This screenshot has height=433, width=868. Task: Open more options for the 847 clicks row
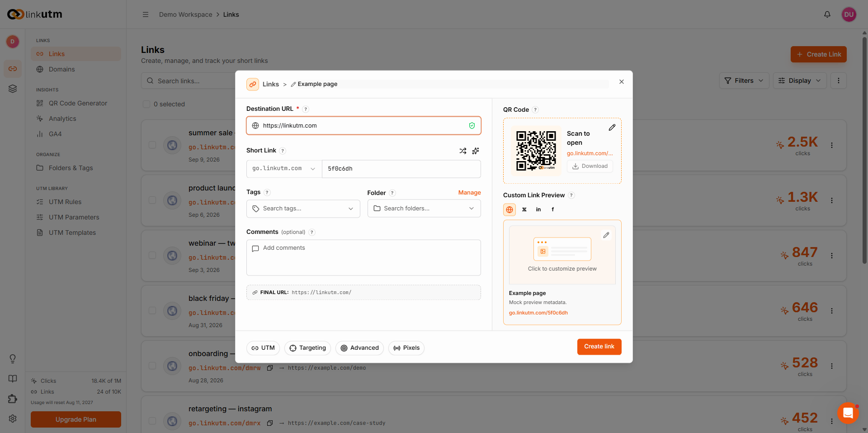[832, 256]
